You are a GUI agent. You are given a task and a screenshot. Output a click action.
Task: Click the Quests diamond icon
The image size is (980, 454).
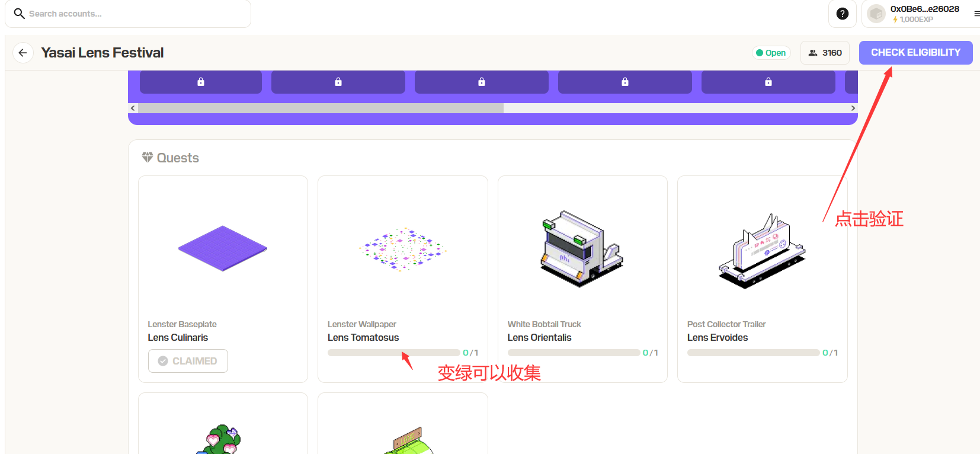[x=148, y=157]
